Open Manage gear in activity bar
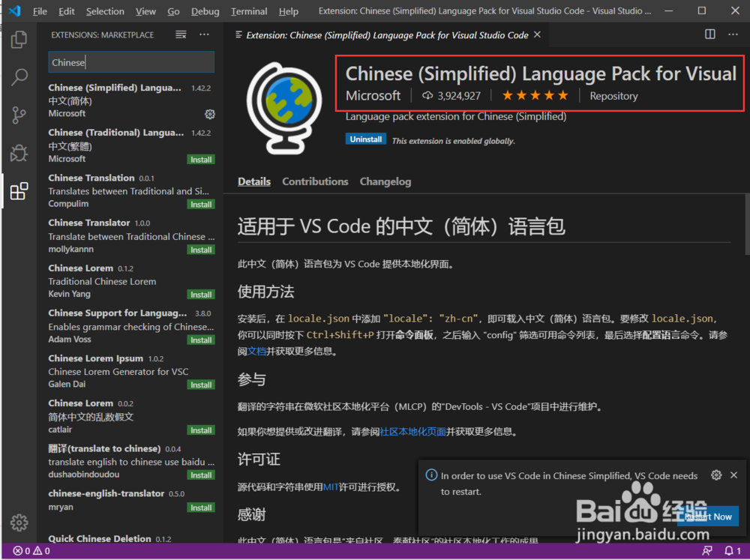 click(x=19, y=523)
